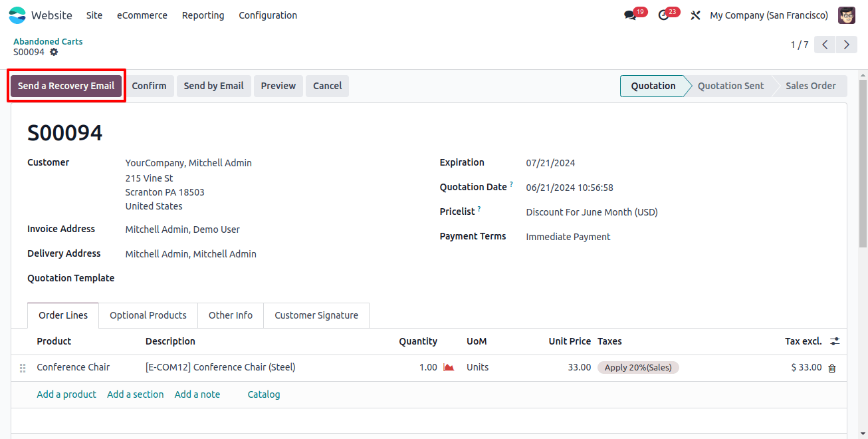Open the Site menu
This screenshot has width=868, height=439.
pos(94,15)
